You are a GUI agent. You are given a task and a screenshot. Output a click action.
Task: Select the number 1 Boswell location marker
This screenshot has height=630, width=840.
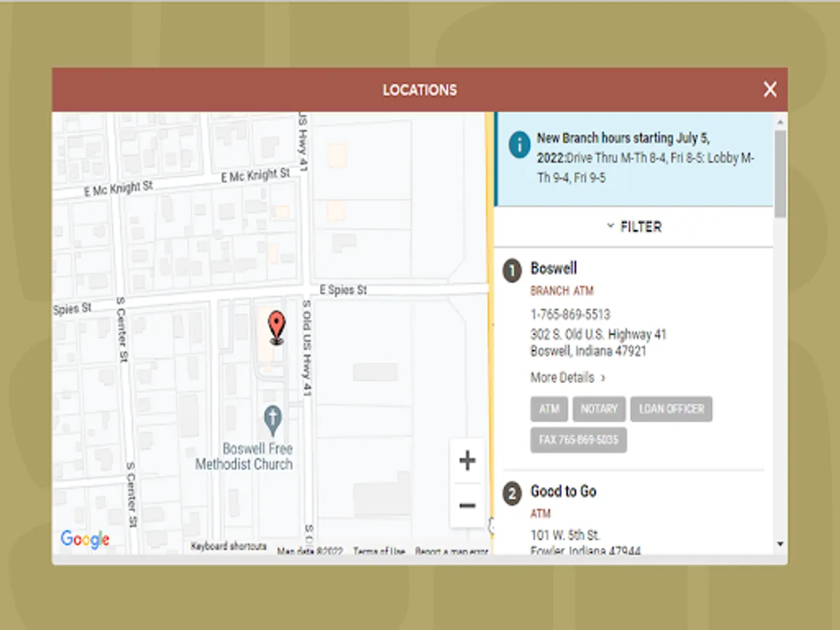pos(512,270)
